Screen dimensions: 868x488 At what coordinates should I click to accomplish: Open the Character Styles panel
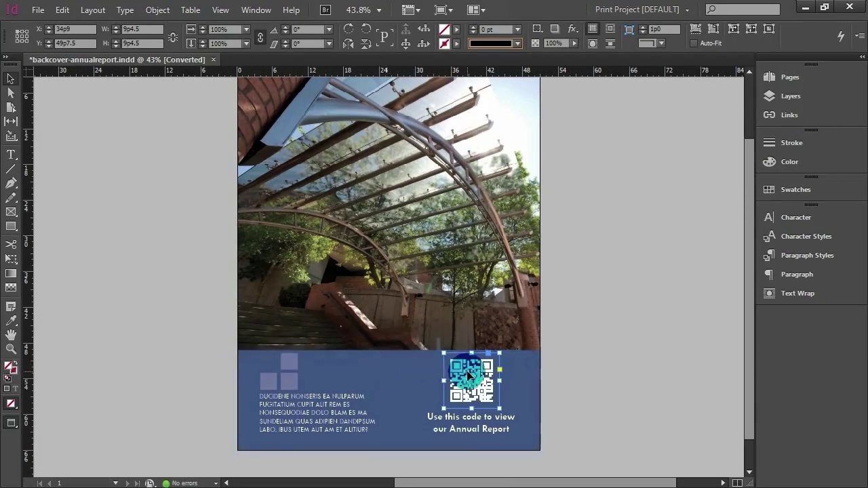[x=806, y=237]
